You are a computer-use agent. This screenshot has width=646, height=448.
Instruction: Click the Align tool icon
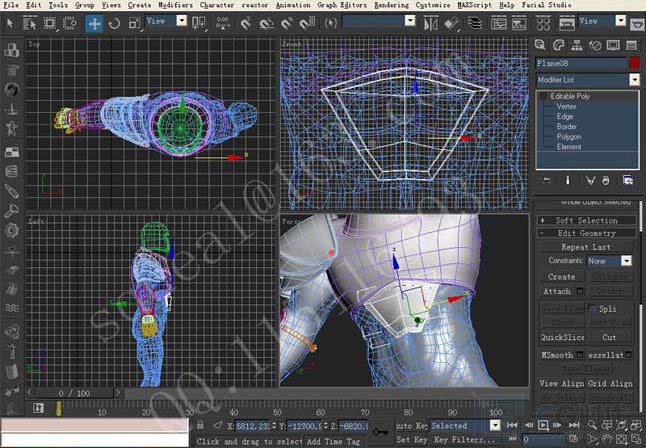pyautogui.click(x=451, y=23)
